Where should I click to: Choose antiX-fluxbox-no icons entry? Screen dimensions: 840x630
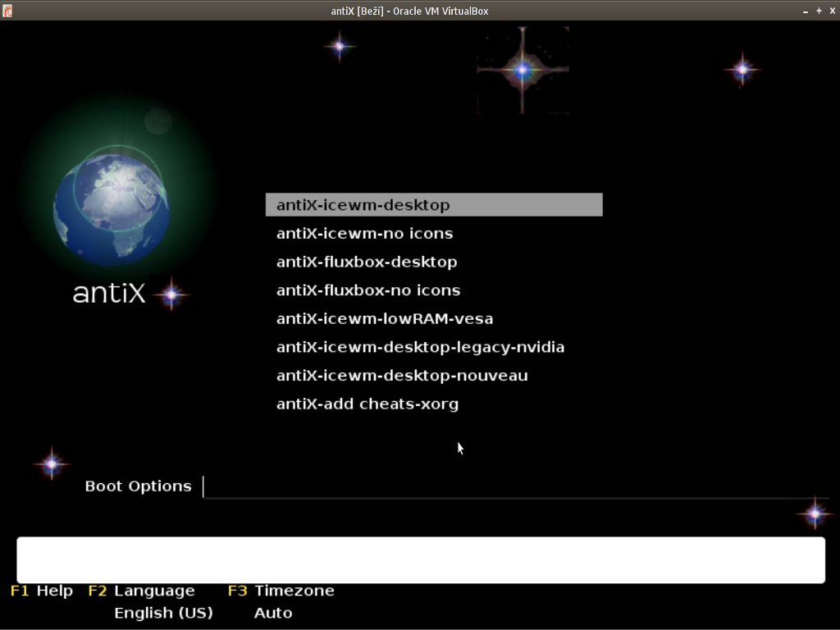pyautogui.click(x=368, y=290)
